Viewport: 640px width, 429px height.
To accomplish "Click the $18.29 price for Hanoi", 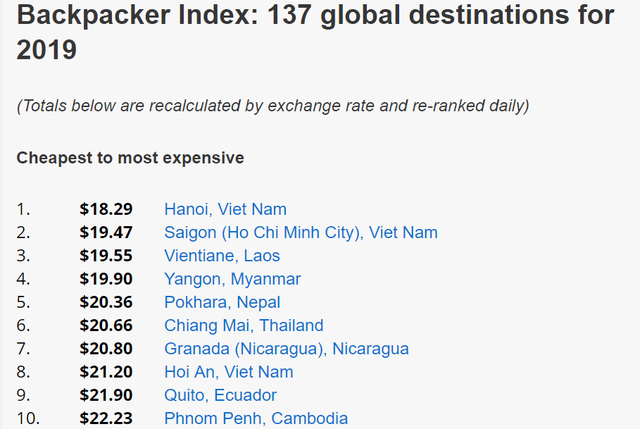I will pyautogui.click(x=106, y=209).
